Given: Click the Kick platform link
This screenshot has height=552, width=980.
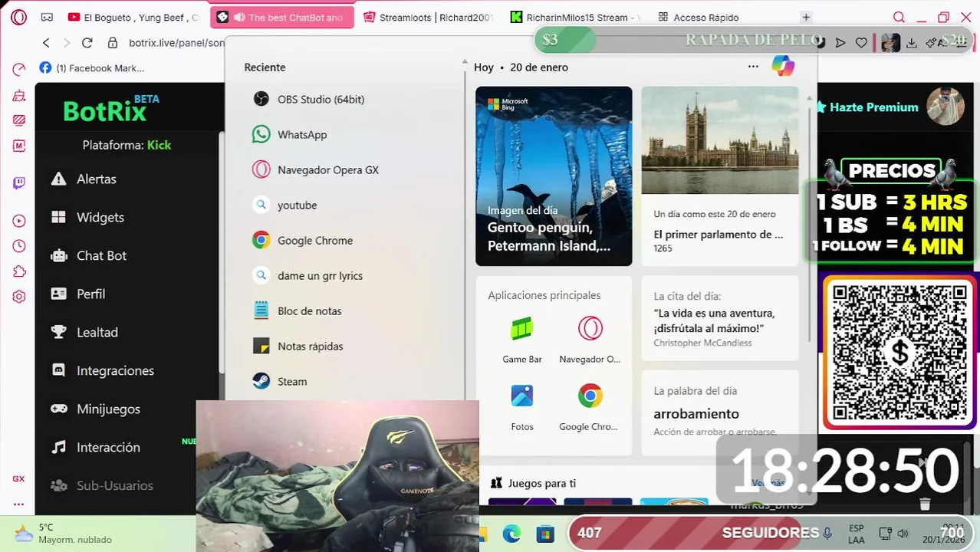Looking at the screenshot, I should point(159,145).
